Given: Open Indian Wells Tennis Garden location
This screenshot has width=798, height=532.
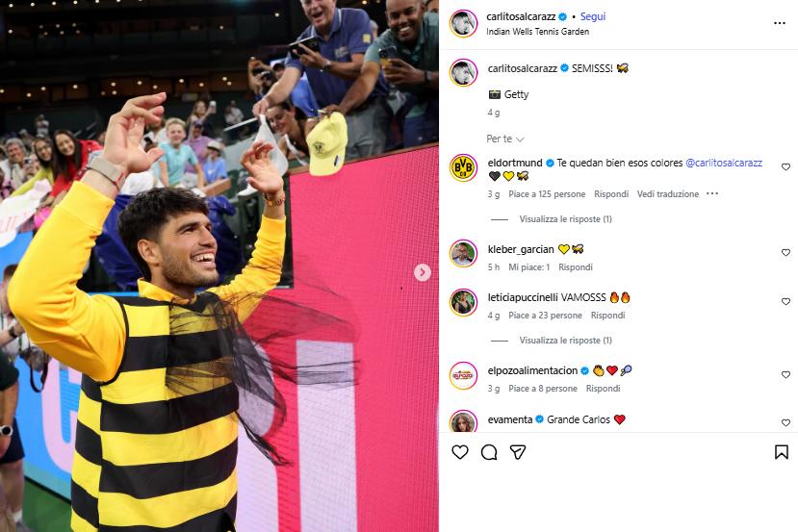Looking at the screenshot, I should tap(537, 32).
